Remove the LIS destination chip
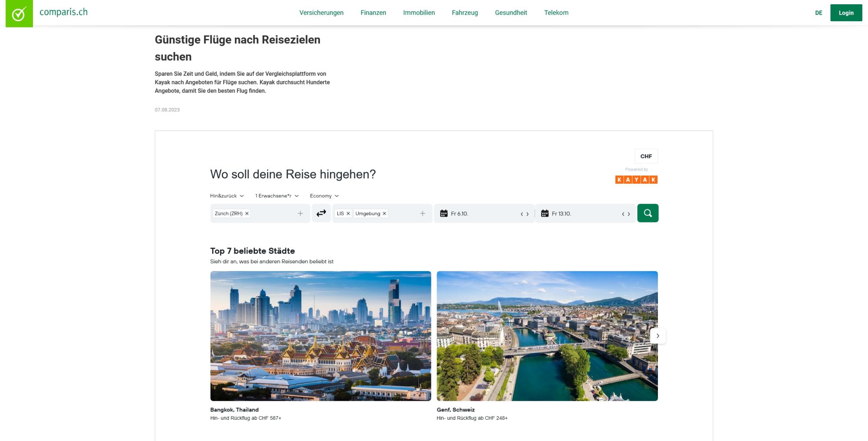The height and width of the screenshot is (441, 868). (348, 213)
